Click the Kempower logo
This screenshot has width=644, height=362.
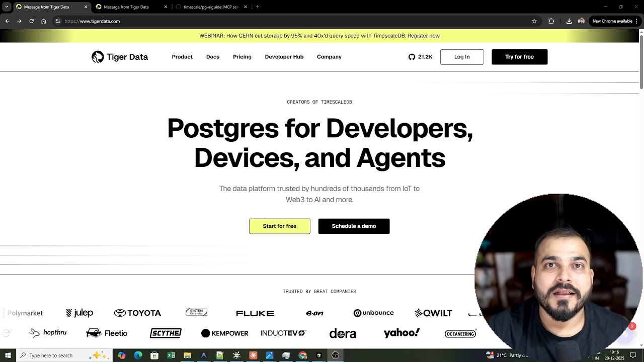(x=224, y=333)
